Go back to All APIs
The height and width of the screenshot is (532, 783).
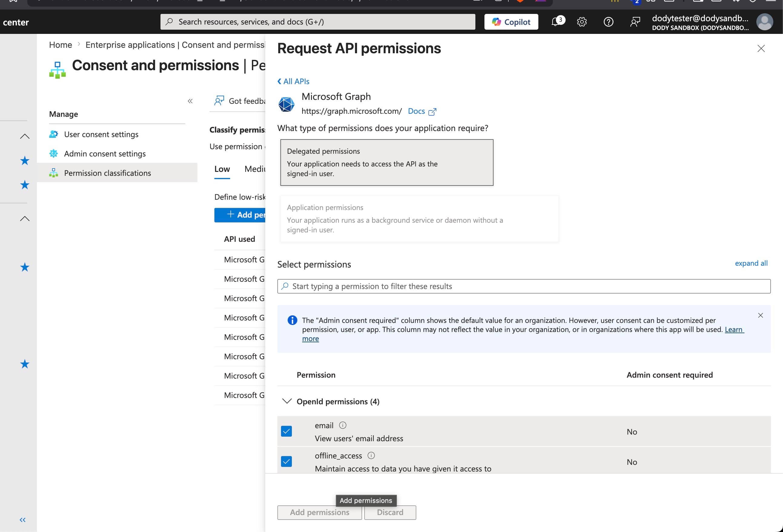[x=293, y=81]
